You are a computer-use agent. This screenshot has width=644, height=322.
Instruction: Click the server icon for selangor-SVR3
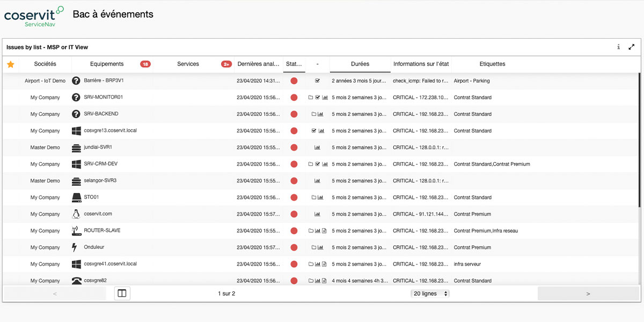coord(76,180)
